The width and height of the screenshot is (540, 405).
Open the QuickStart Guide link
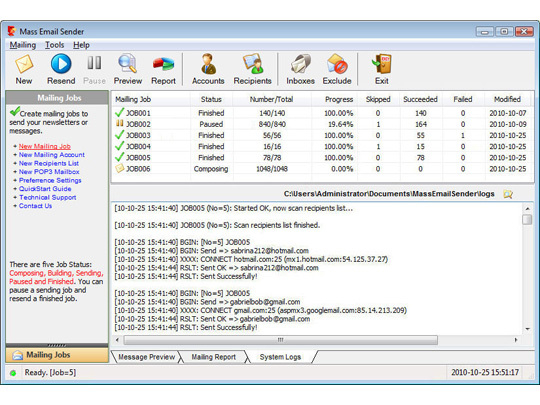point(45,189)
